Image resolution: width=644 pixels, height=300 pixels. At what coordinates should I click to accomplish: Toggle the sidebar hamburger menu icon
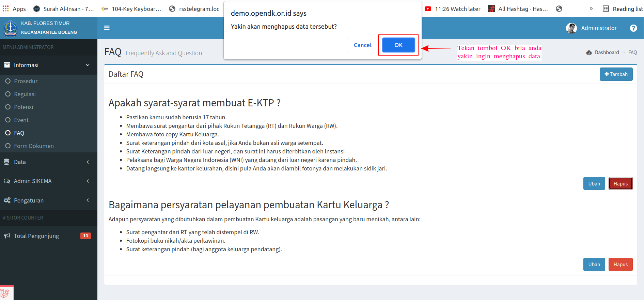[x=107, y=28]
